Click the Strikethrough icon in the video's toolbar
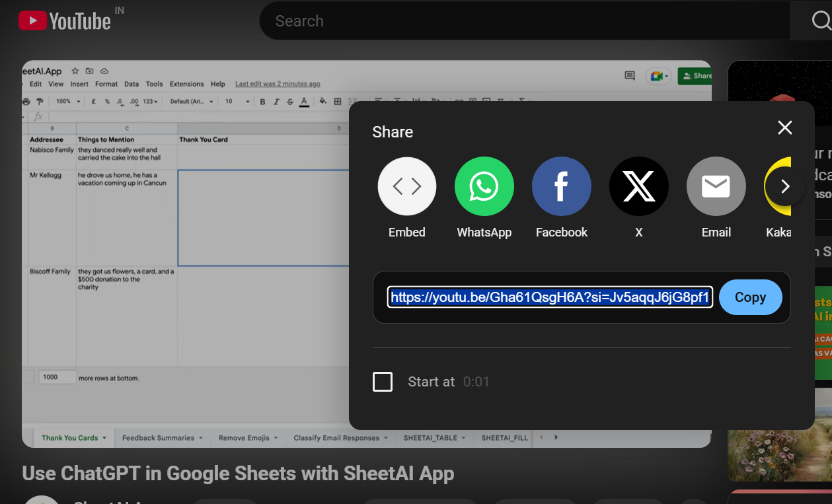The height and width of the screenshot is (504, 832). click(x=289, y=102)
